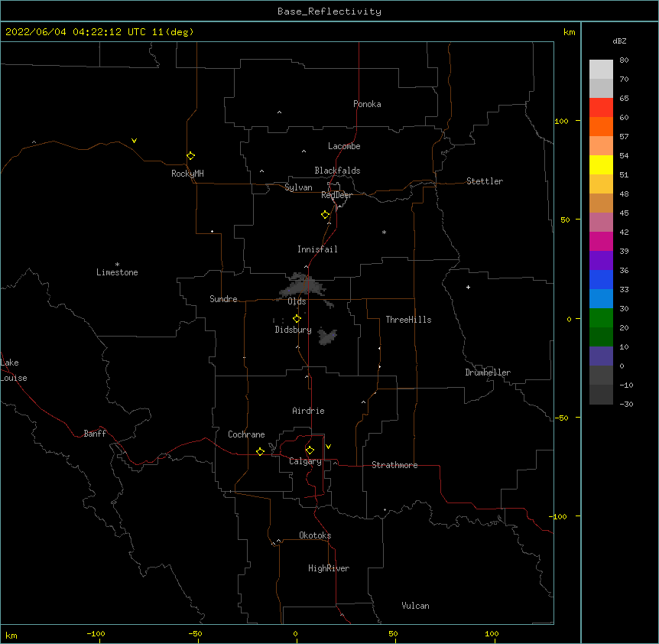
Task: Click the ThreeHills label
Action: [x=408, y=320]
